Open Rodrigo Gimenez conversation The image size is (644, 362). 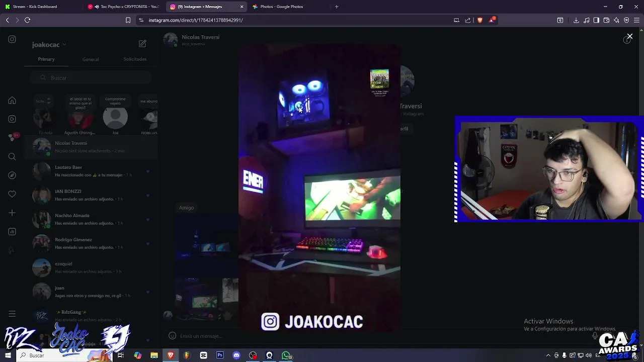click(91, 243)
